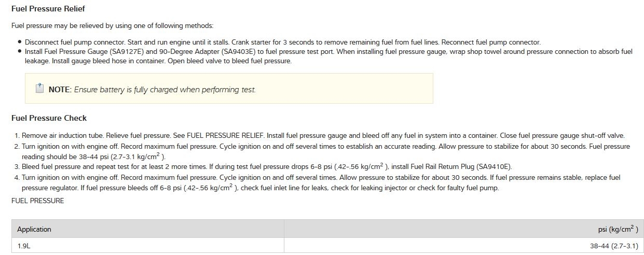Image resolution: width=644 pixels, height=255 pixels.
Task: Click the note clipboard icon
Action: point(40,88)
